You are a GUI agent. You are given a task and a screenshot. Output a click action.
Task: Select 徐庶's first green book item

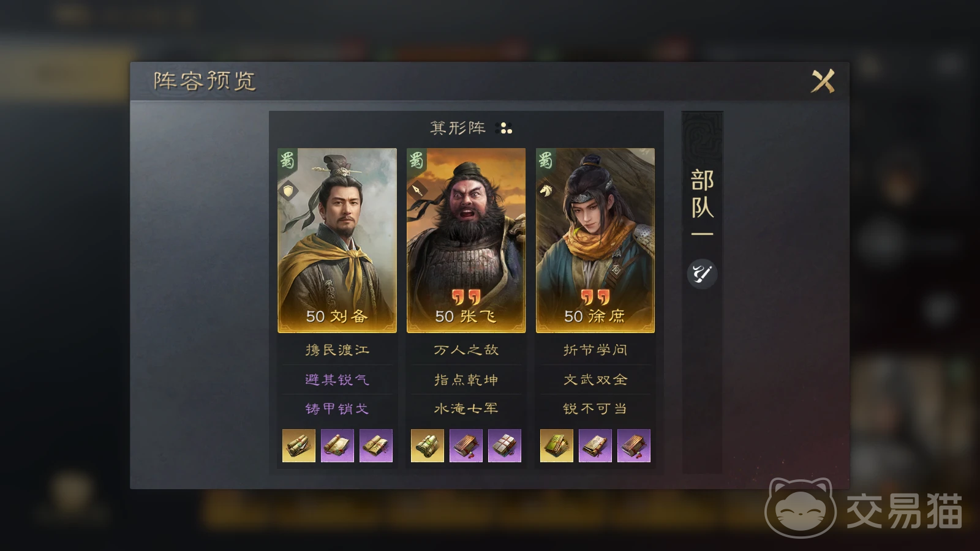(557, 446)
